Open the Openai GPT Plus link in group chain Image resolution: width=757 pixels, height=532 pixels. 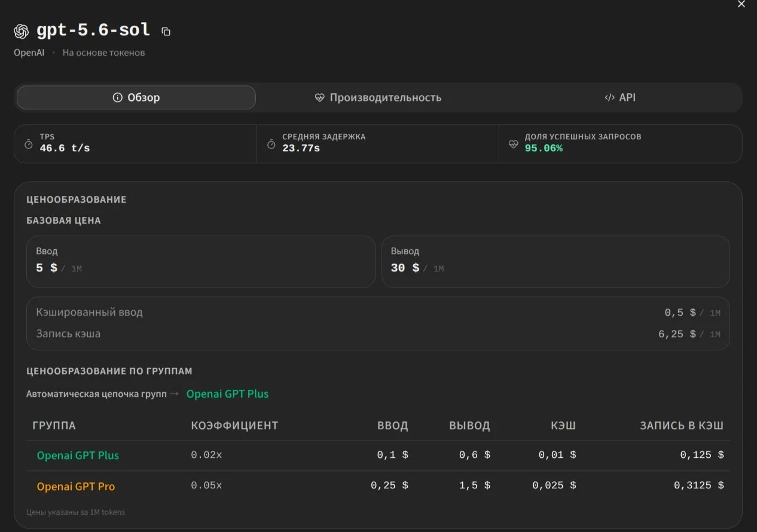coord(227,394)
